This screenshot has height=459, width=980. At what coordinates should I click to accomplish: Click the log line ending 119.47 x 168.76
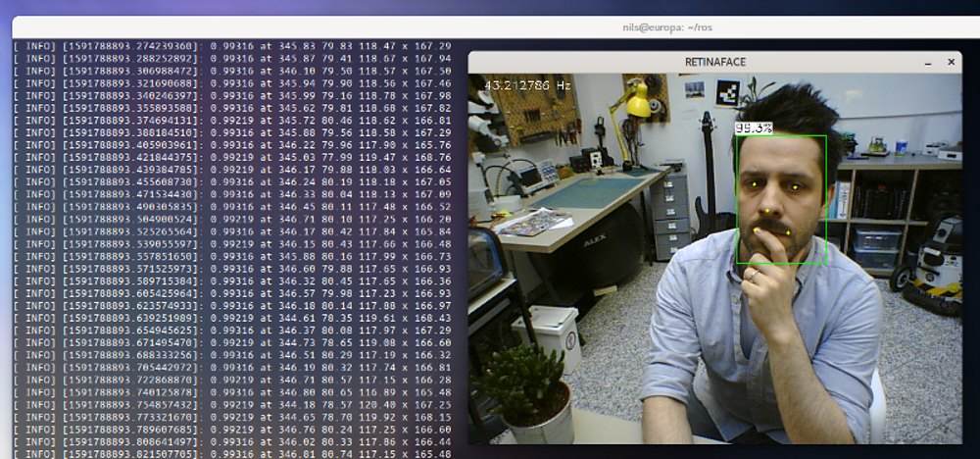pos(232,158)
